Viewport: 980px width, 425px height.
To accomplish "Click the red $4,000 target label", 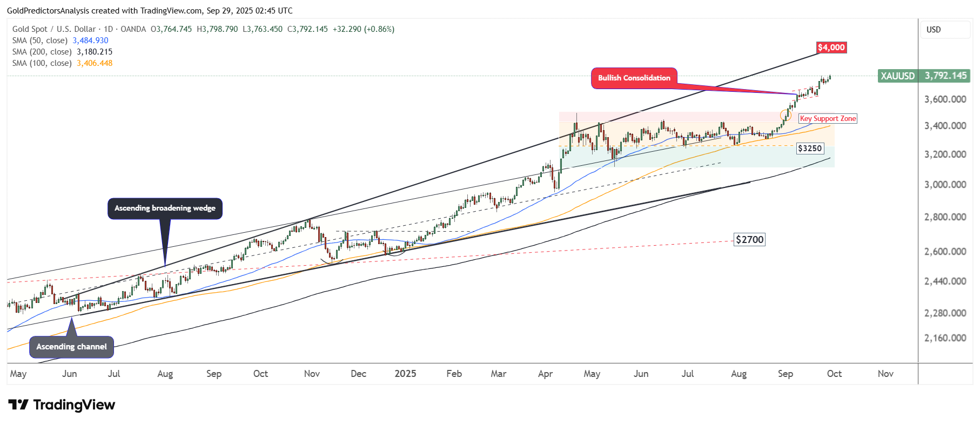I will pyautogui.click(x=831, y=48).
